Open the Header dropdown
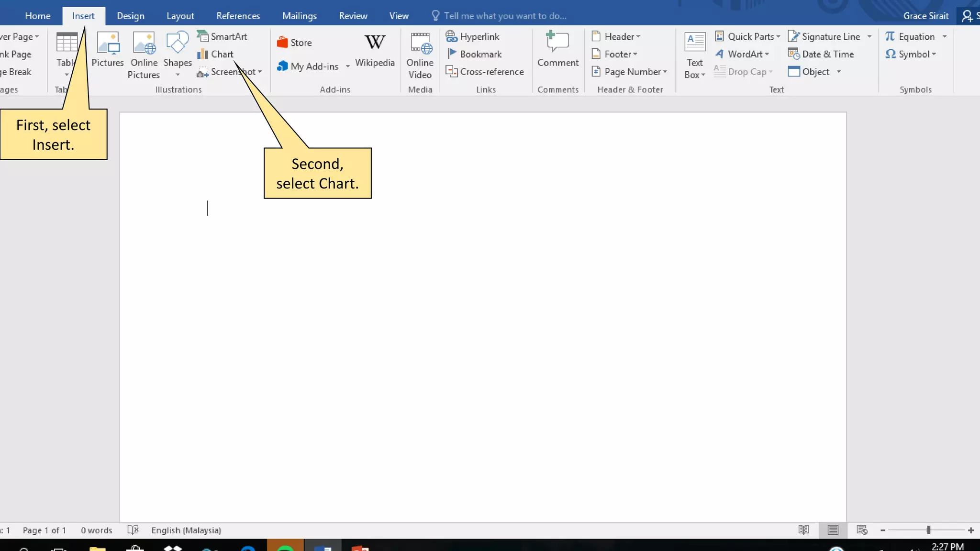980x551 pixels. [x=616, y=36]
